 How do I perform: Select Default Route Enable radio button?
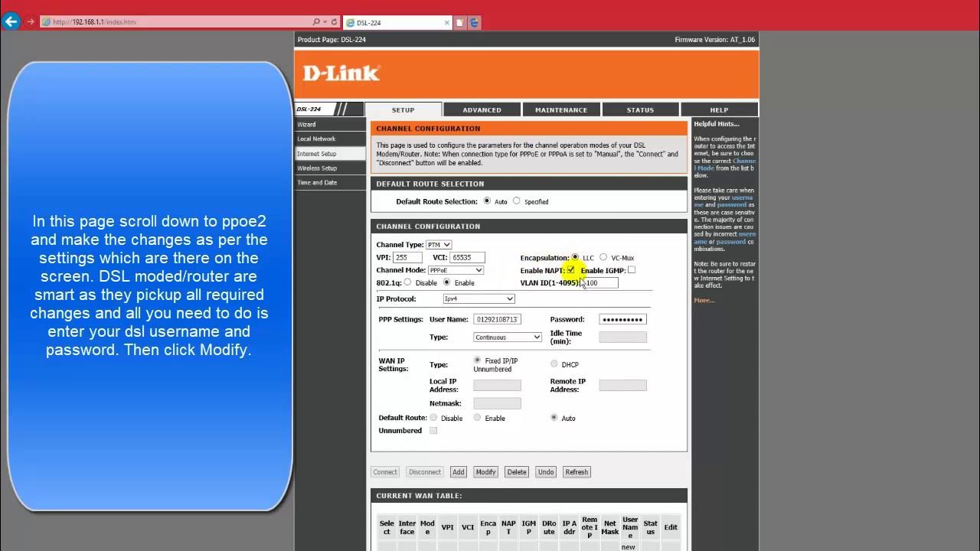[477, 418]
